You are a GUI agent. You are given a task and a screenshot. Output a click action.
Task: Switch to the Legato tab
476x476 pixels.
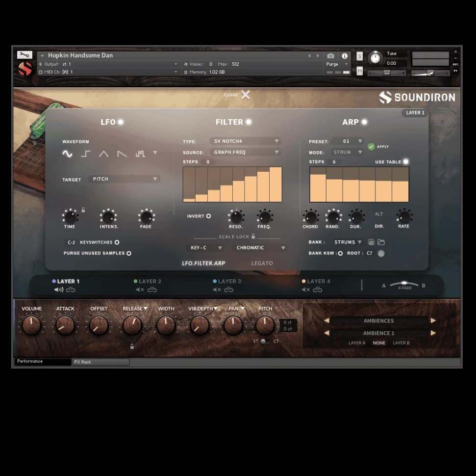click(x=262, y=264)
